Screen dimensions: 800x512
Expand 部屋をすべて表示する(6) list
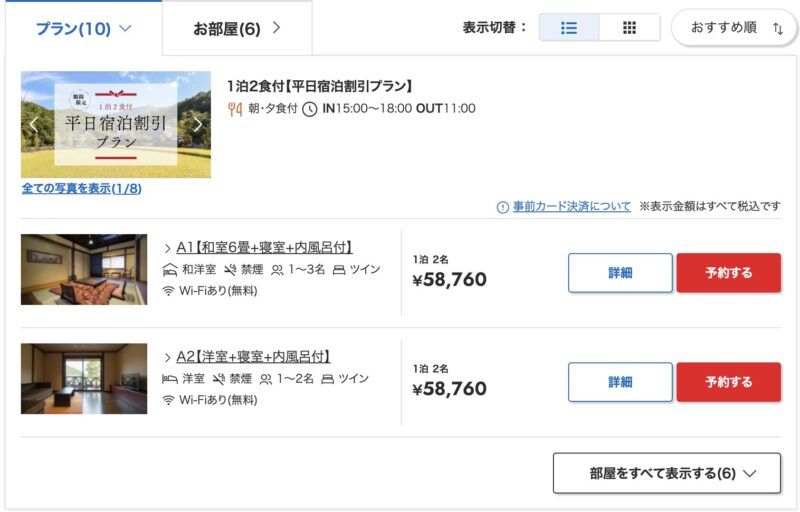(666, 473)
